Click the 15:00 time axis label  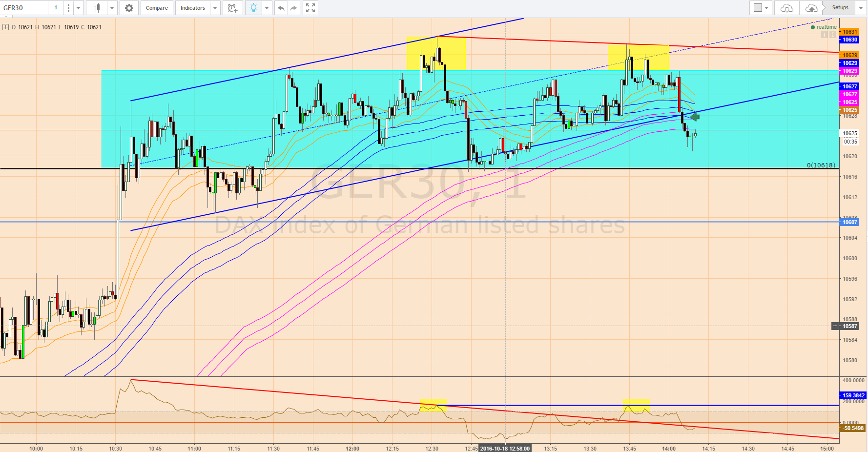[827, 449]
